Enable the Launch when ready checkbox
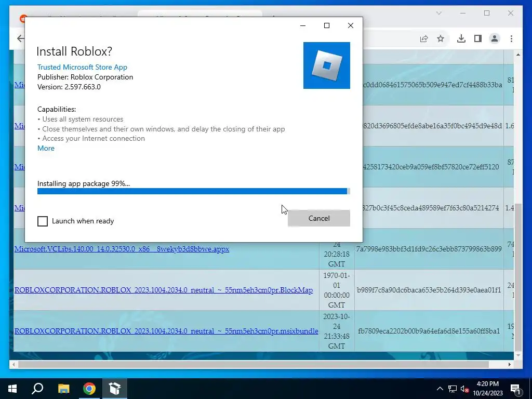 (x=43, y=221)
